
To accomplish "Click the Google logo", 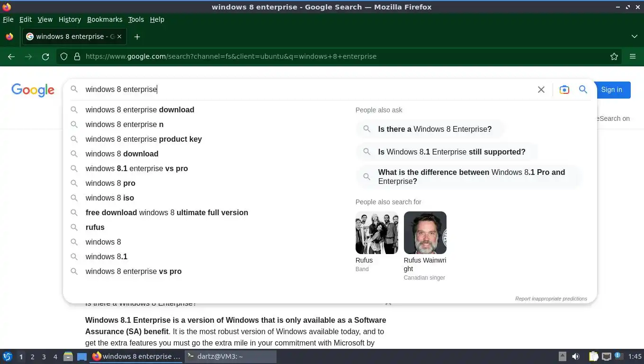I will pyautogui.click(x=33, y=90).
